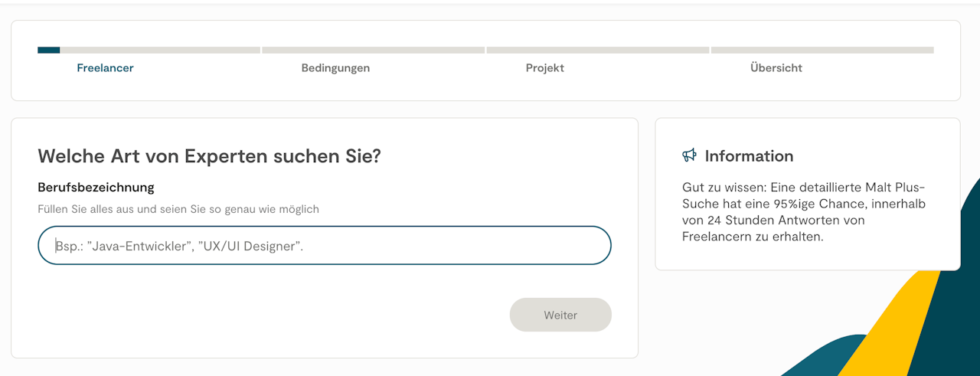Click the progress segment above Projekt
Image resolution: width=980 pixels, height=376 pixels.
[597, 51]
